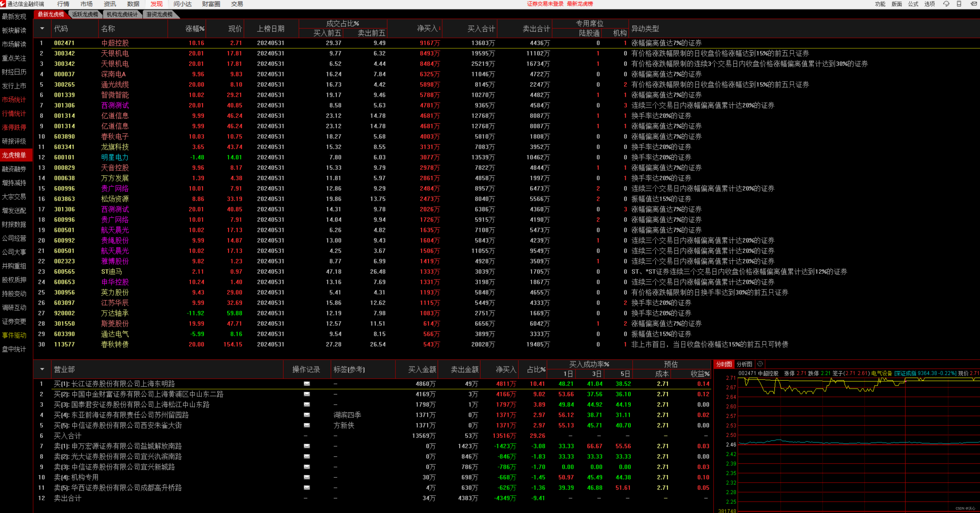Open record envelope icon for 卖(5) 华西证券 row
Image resolution: width=980 pixels, height=513 pixels.
click(307, 488)
